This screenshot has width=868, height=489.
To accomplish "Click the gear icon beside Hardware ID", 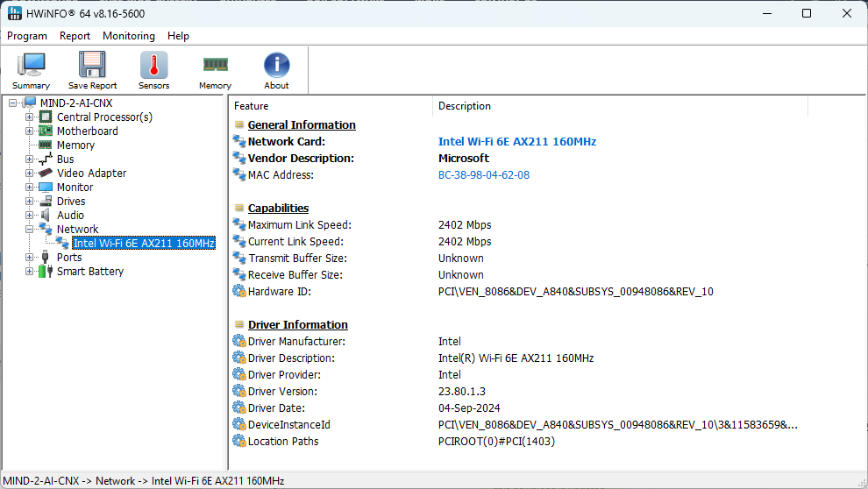I will click(x=239, y=291).
